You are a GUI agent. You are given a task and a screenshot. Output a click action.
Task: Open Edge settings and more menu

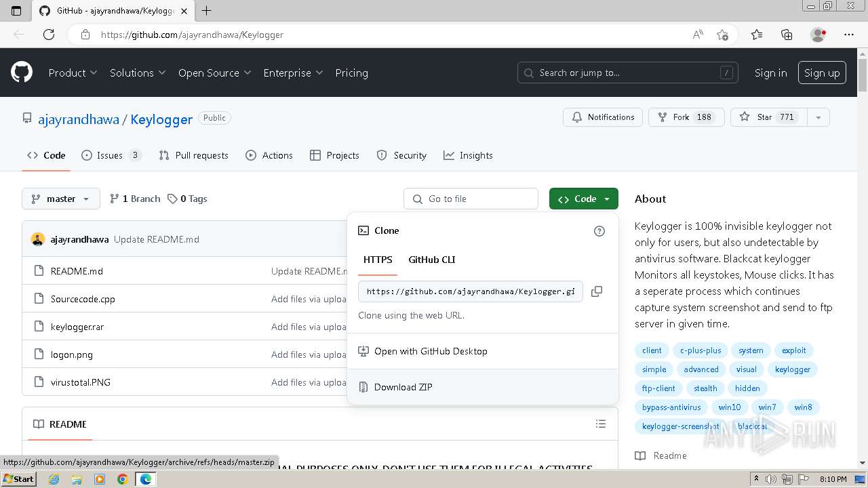click(849, 35)
